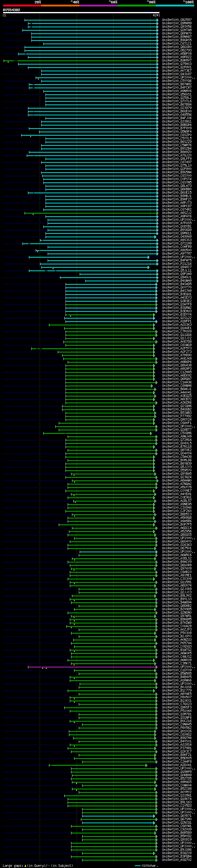The image size is (197, 868).
Task: Click the query end position 424
Action: (155, 15)
